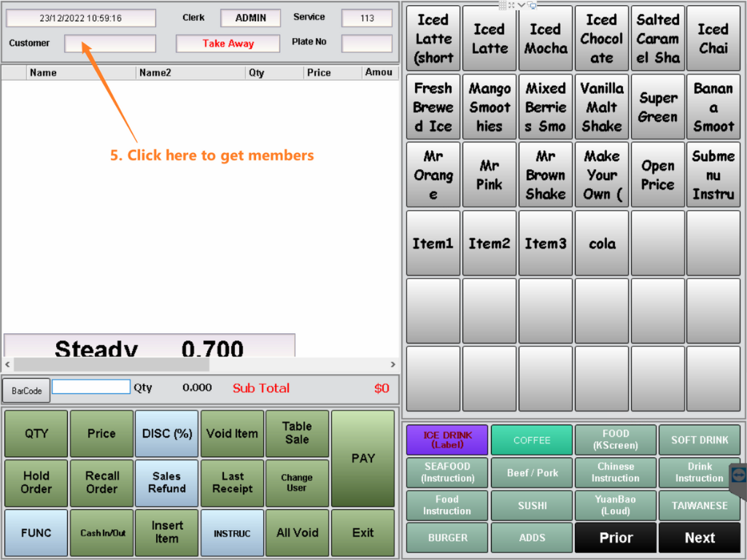The height and width of the screenshot is (560, 747).
Task: Toggle the Take Away order mode
Action: pyautogui.click(x=228, y=44)
